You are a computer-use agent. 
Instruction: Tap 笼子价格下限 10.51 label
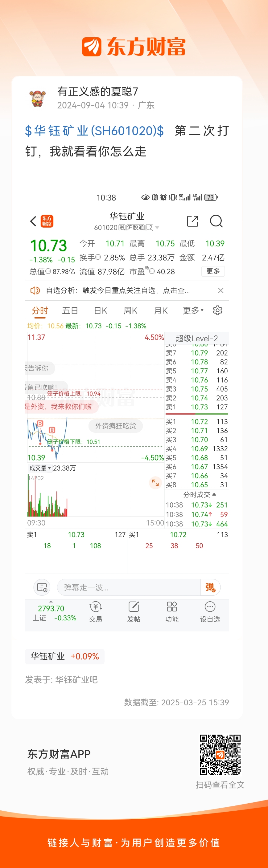point(74,442)
